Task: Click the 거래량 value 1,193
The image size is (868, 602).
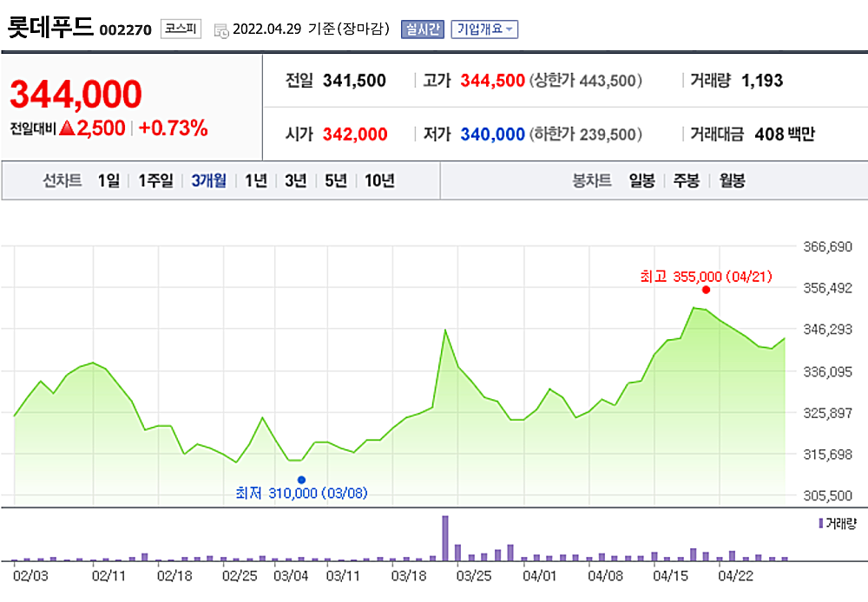Action: [x=762, y=81]
